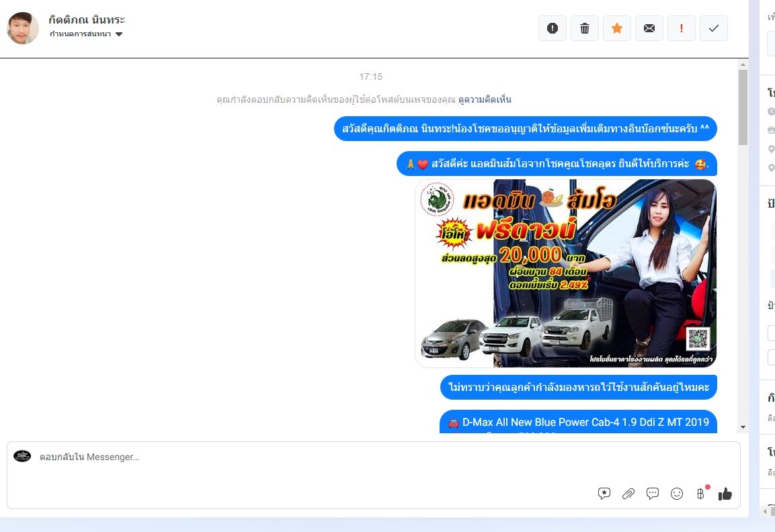Click the chat scrollbar up arrow
The image size is (775, 532).
point(743,64)
